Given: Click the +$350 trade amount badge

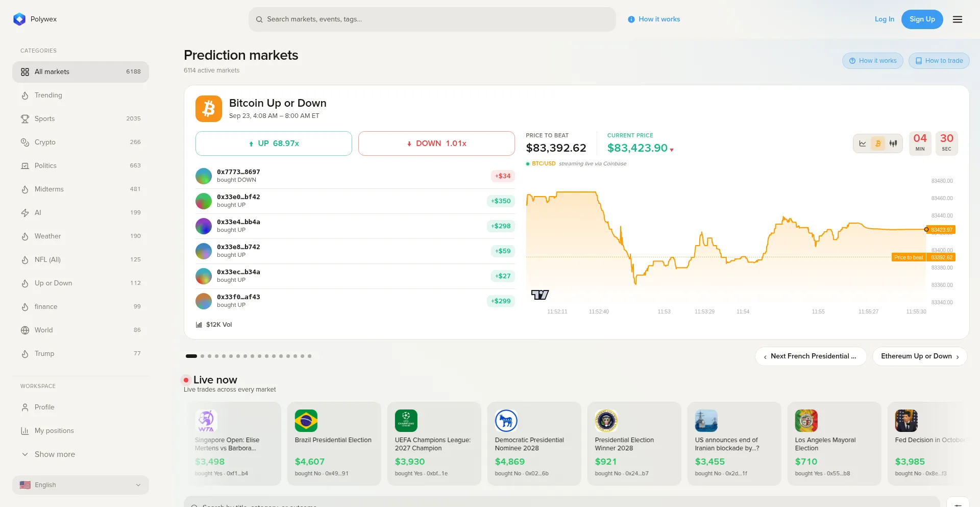Looking at the screenshot, I should [501, 201].
